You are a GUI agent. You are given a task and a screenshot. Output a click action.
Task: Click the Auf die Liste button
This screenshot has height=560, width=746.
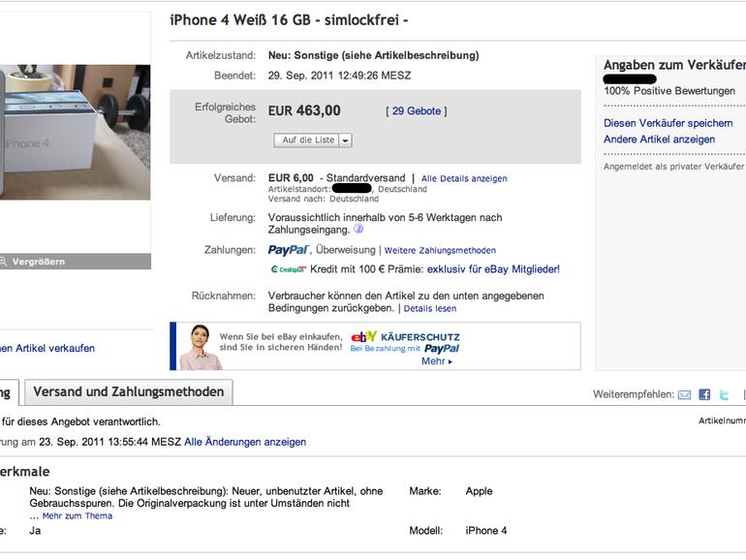[x=308, y=140]
